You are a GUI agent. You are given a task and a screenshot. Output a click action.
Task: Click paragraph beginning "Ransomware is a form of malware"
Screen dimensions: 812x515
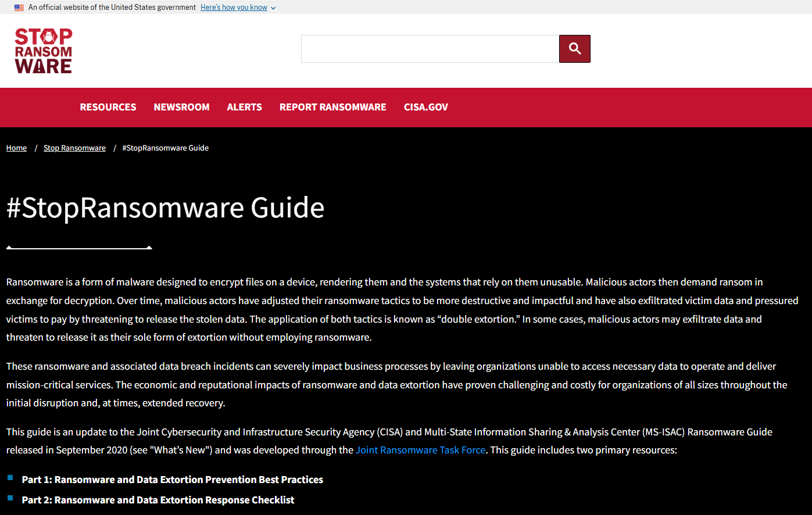(x=402, y=310)
